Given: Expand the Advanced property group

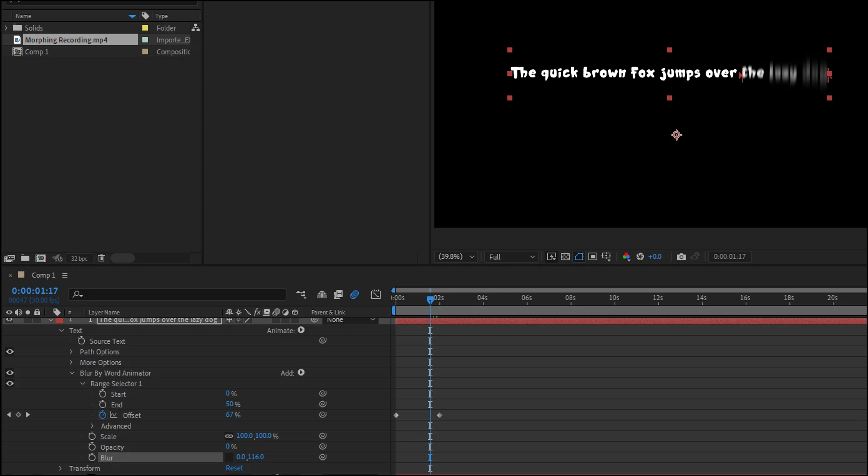Looking at the screenshot, I should tap(93, 426).
